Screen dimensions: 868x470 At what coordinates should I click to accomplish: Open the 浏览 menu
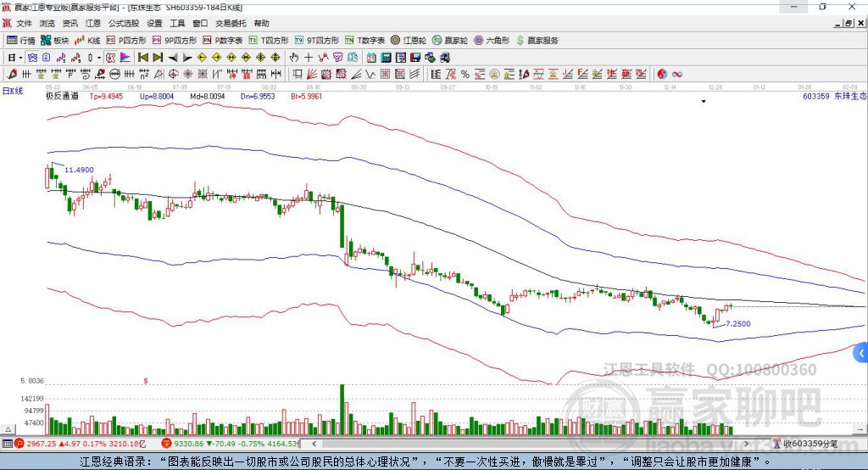[47, 23]
